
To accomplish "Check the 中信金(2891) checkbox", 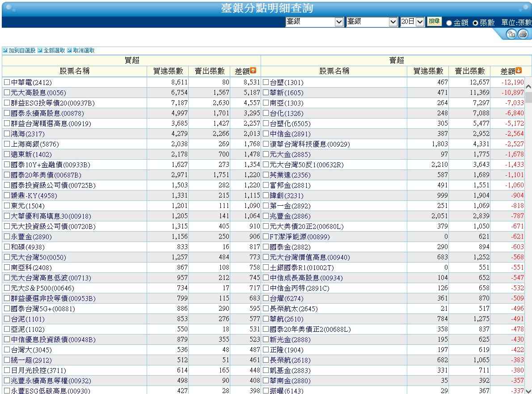I will coord(266,134).
